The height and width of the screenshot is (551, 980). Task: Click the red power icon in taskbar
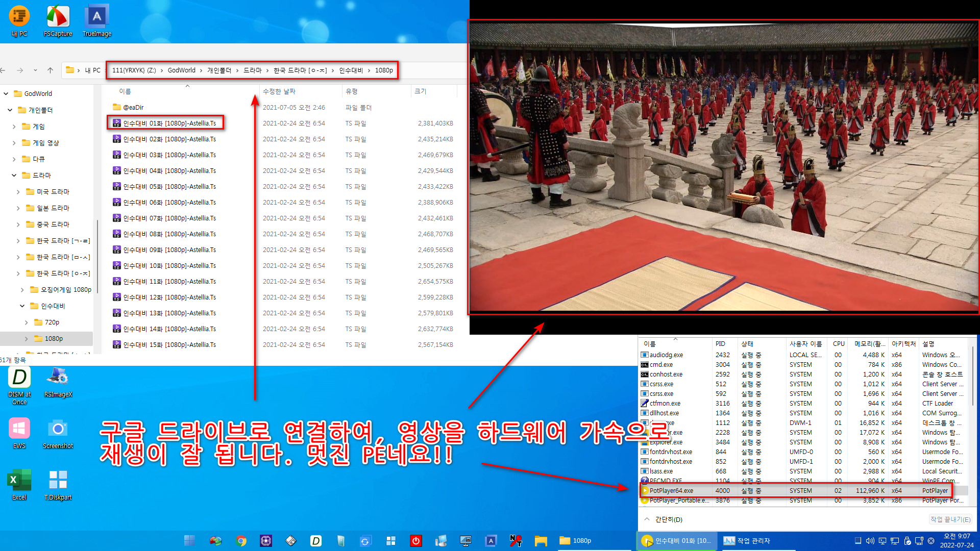[x=416, y=541]
